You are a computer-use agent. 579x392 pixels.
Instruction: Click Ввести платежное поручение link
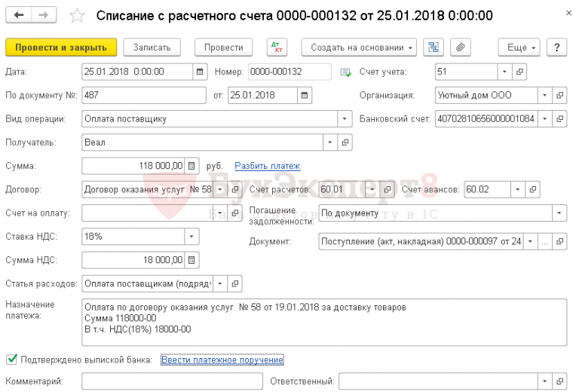tap(222, 360)
